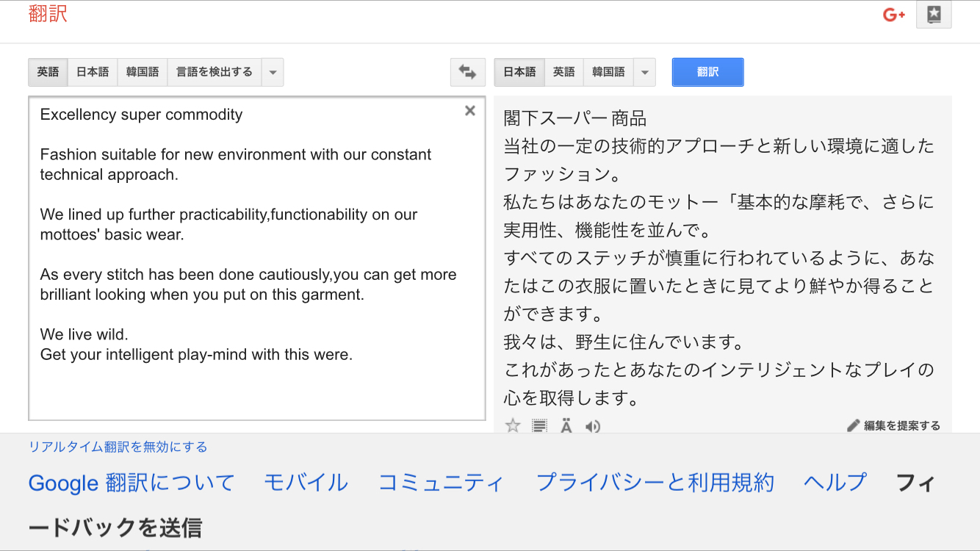Click inside the English source text box
Viewport: 980px width, 551px height.
click(257, 259)
